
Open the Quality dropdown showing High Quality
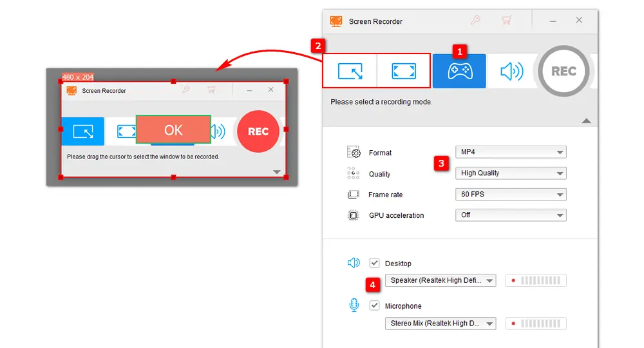coord(511,173)
